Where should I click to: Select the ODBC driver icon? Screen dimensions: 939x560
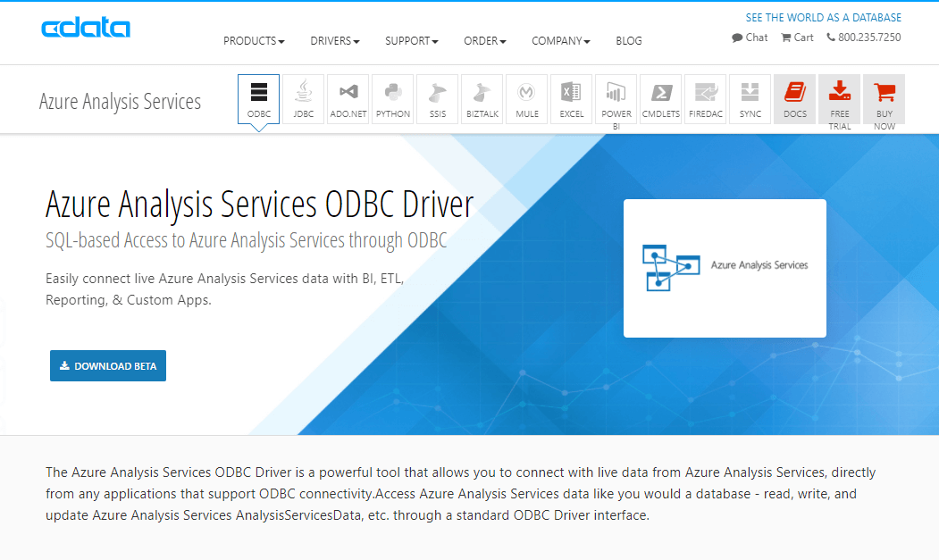[259, 99]
